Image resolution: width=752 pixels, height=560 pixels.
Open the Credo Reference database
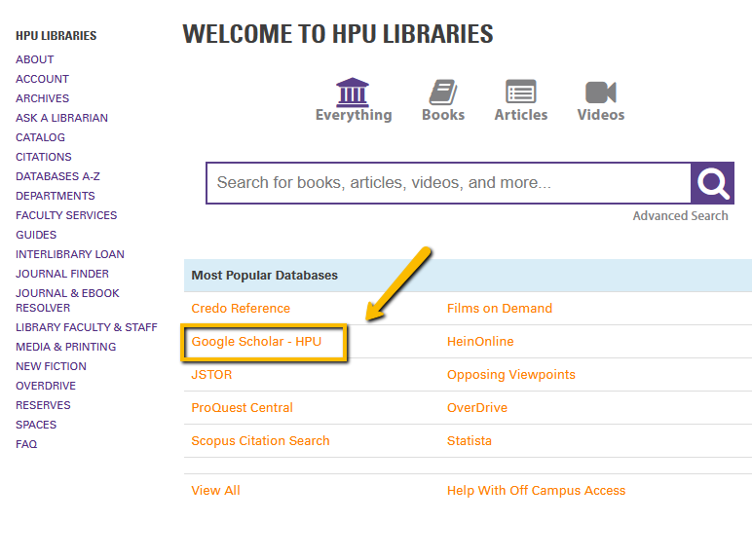click(241, 309)
